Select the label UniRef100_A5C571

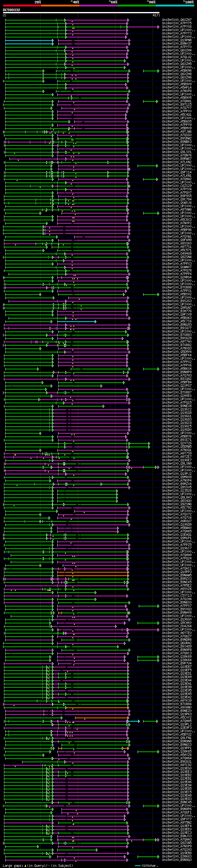[x=177, y=250]
